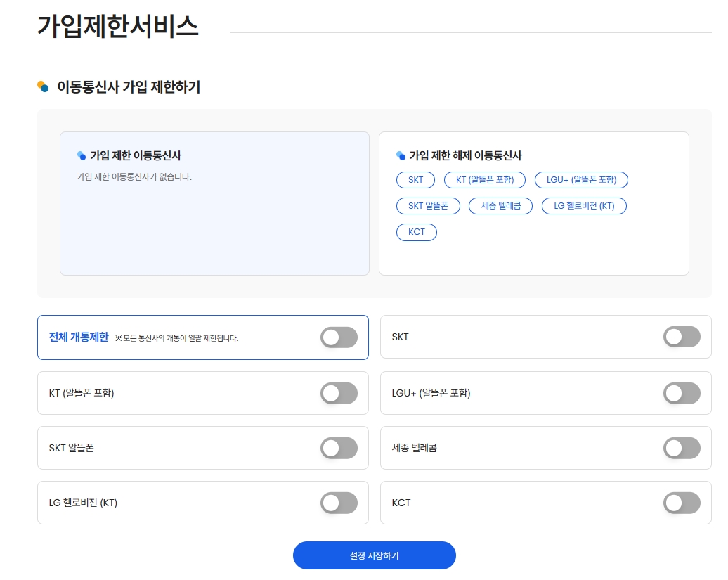Viewport: 728px width, 580px height.
Task: Enable the SKT restriction switch
Action: point(682,337)
